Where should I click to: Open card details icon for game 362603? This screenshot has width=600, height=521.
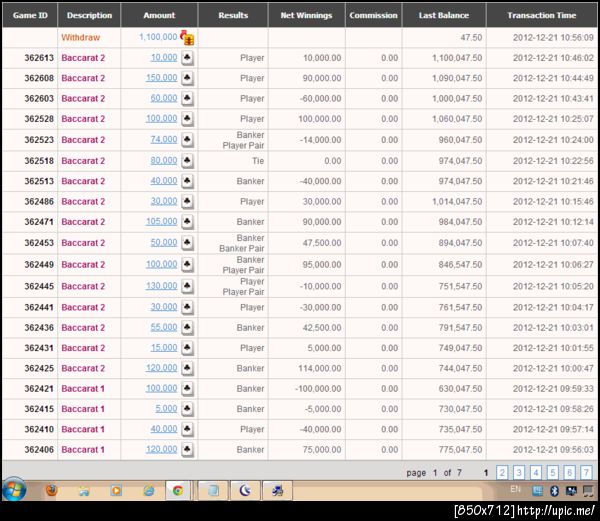point(187,98)
